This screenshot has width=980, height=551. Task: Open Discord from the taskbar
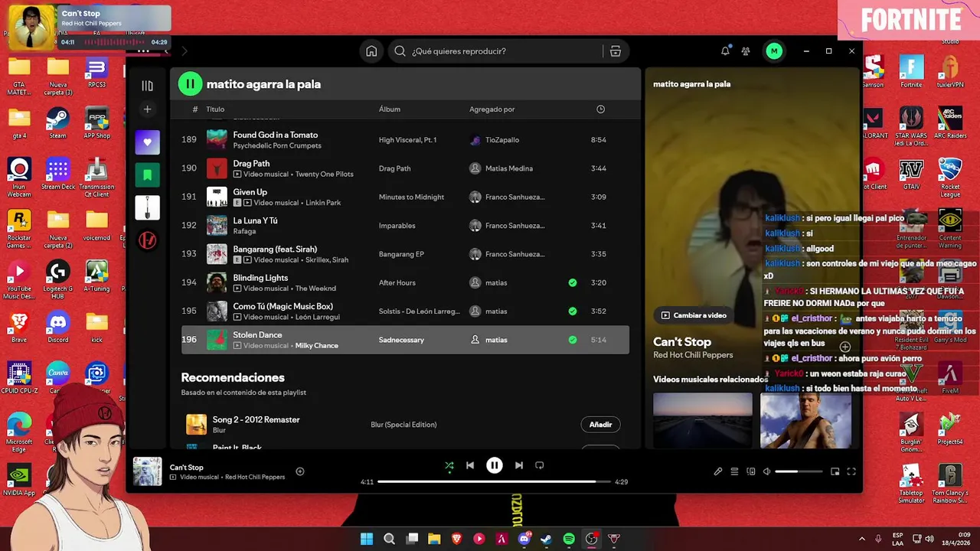[x=524, y=539]
